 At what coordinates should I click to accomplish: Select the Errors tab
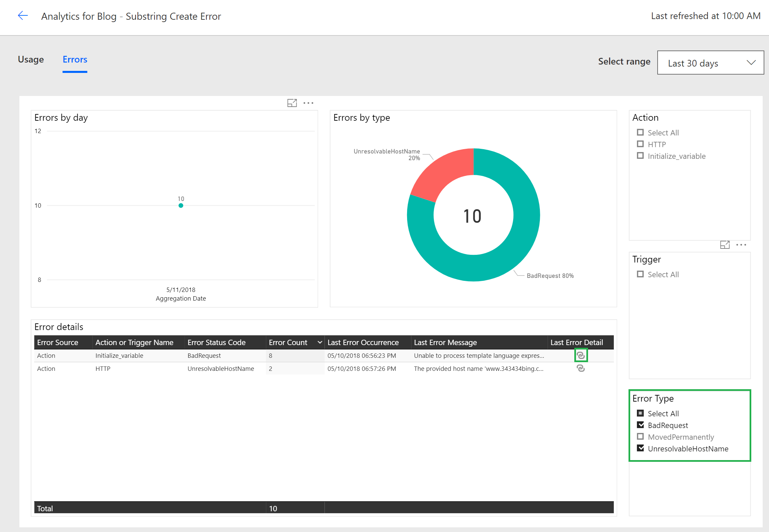[x=75, y=60]
